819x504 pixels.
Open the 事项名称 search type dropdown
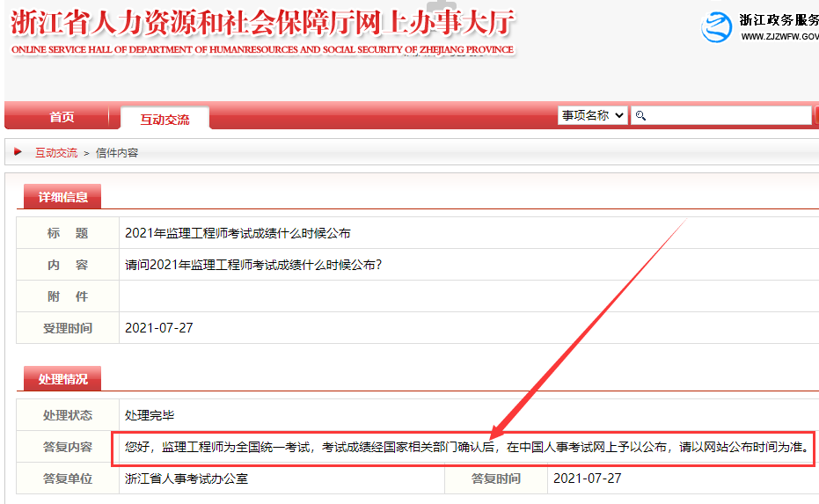(x=593, y=115)
